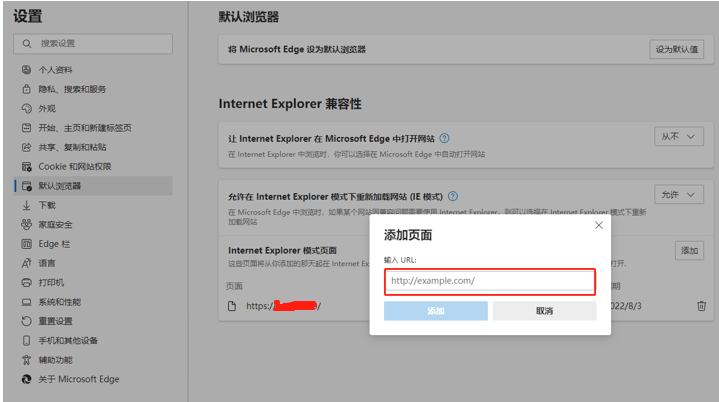
Task: Click the download arrow icon for 下载
Action: click(x=26, y=205)
